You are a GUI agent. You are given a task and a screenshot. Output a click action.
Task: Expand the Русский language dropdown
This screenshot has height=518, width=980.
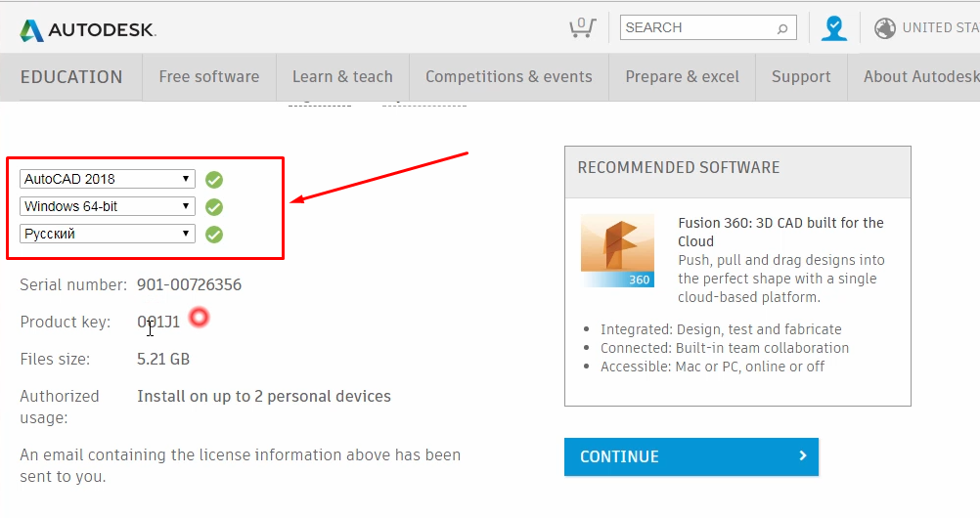(108, 234)
